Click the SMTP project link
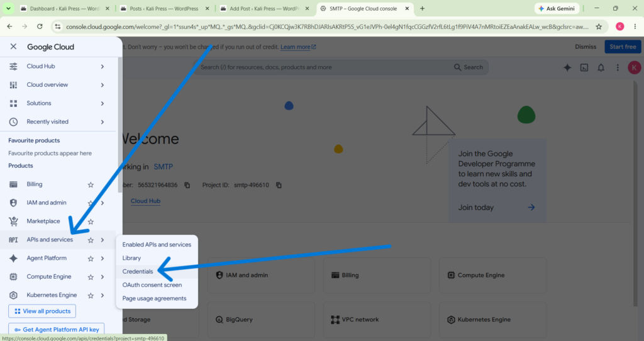 (163, 167)
